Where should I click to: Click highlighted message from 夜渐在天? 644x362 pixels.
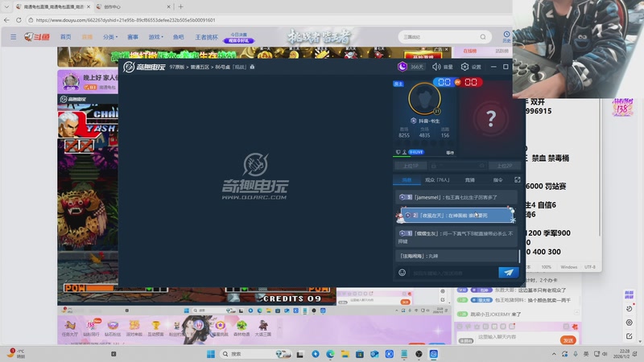point(456,215)
